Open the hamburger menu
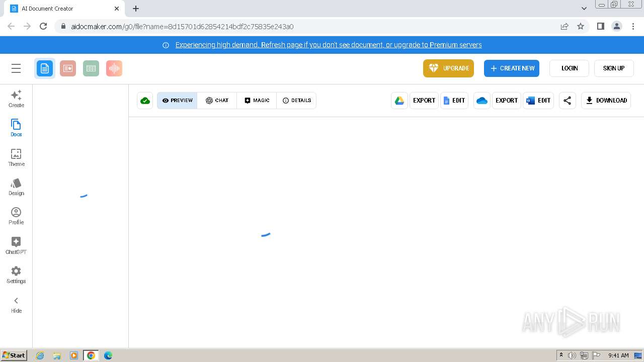The image size is (644, 362). click(16, 68)
